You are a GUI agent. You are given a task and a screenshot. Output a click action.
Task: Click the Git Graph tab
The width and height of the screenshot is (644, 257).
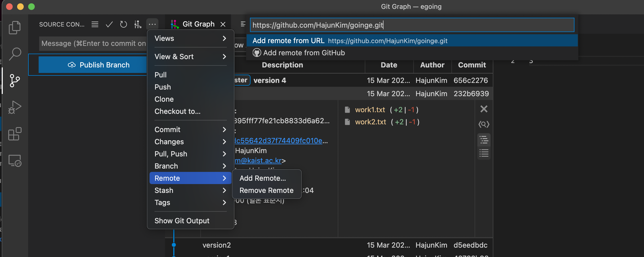198,24
